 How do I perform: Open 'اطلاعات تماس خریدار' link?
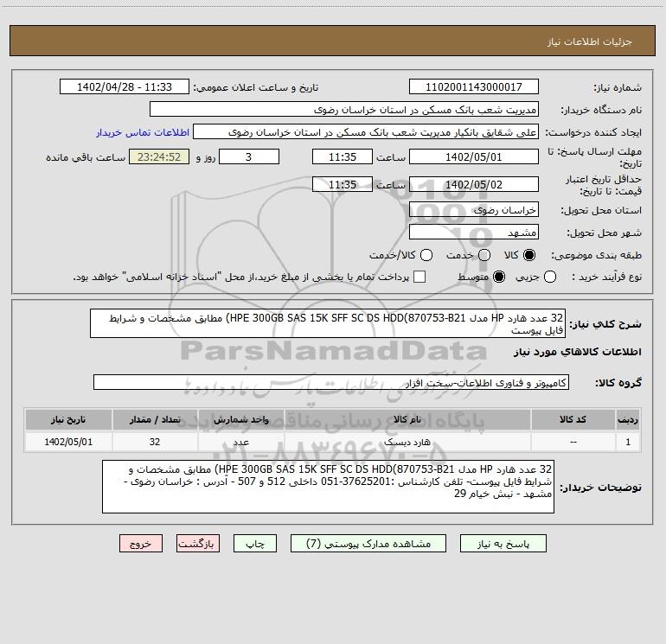(x=143, y=132)
